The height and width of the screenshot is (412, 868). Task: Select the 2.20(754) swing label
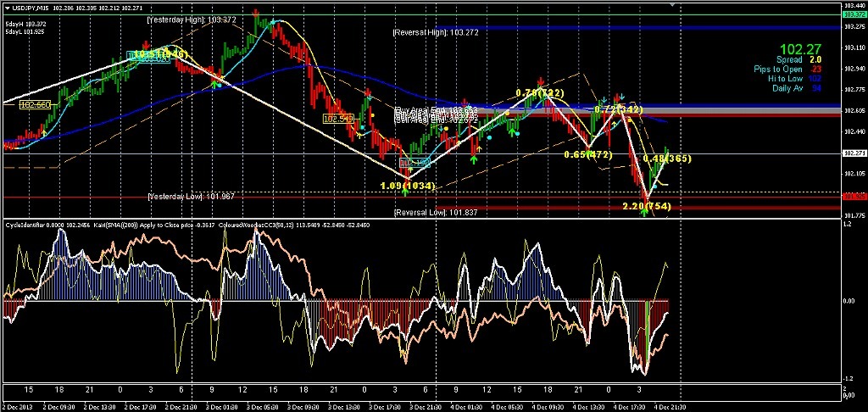point(647,206)
